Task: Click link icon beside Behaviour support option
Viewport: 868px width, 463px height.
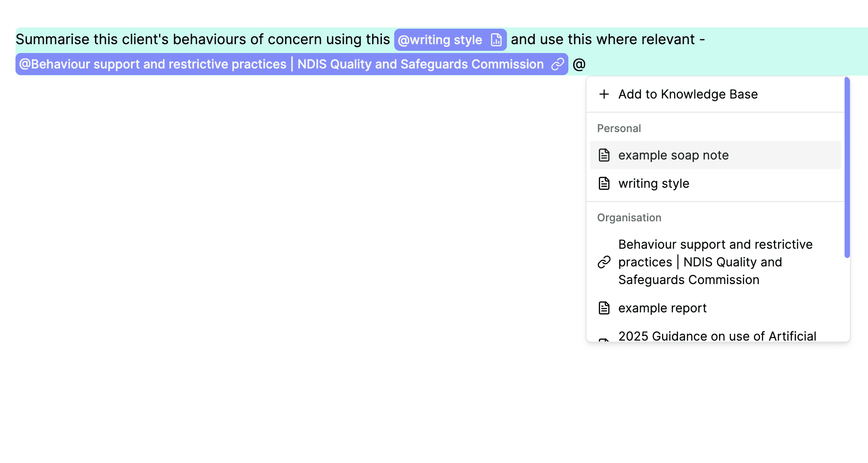Action: (604, 262)
